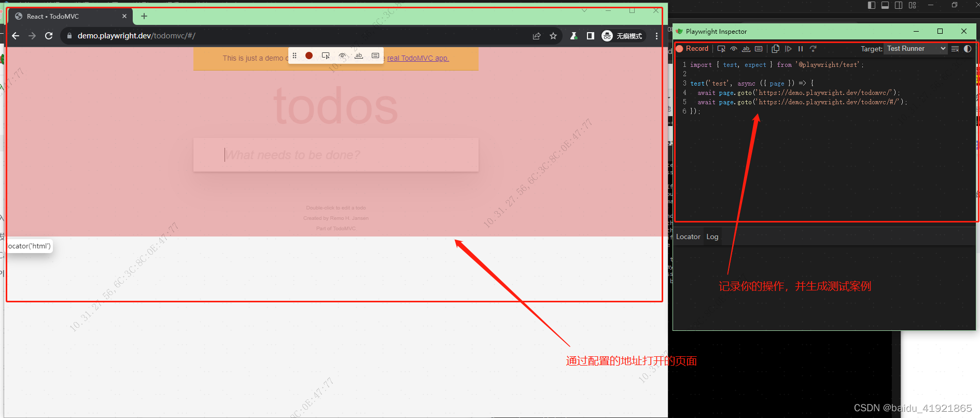Viewport: 980px width, 418px height.
Task: Switch to the Locator tab
Action: (x=688, y=236)
